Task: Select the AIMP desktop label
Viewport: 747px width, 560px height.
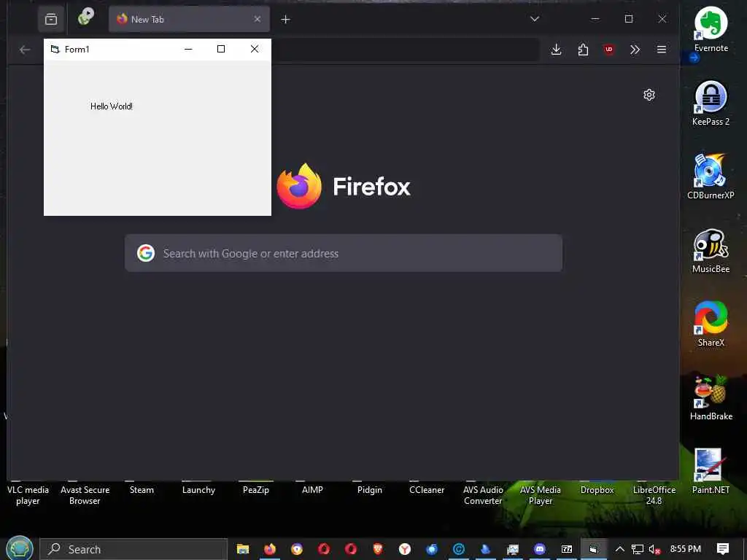Action: (312, 490)
